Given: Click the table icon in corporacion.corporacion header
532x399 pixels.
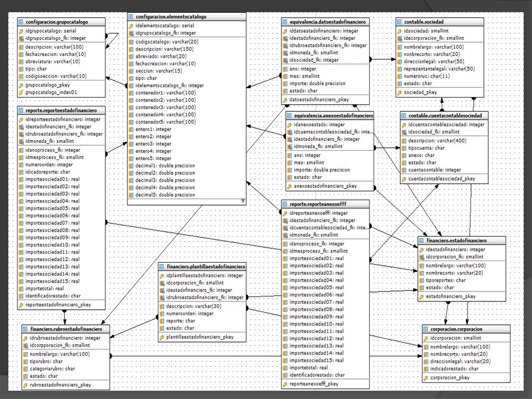Looking at the screenshot, I should point(426,329).
